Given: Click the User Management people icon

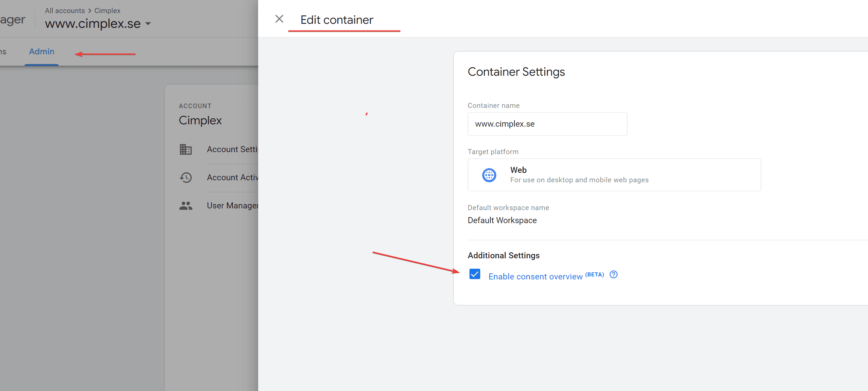Looking at the screenshot, I should tap(186, 205).
